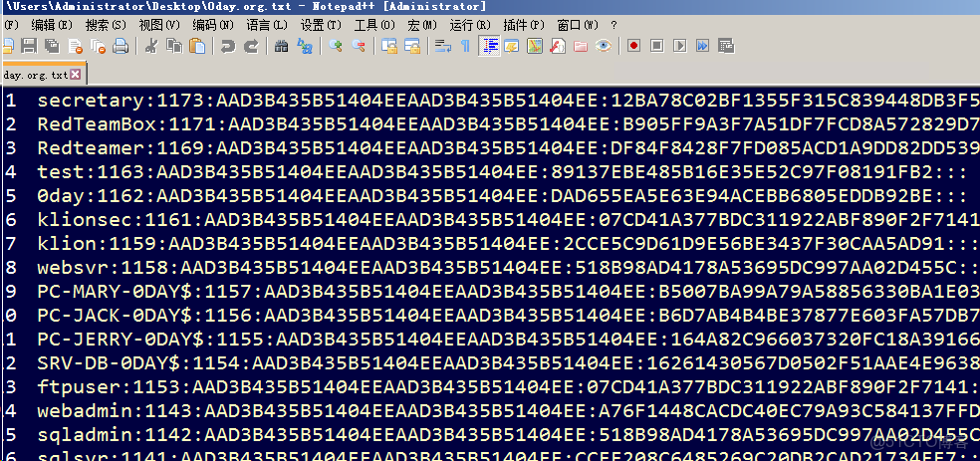The width and height of the screenshot is (980, 461).
Task: Open the 宏(M) menu
Action: coord(422,25)
